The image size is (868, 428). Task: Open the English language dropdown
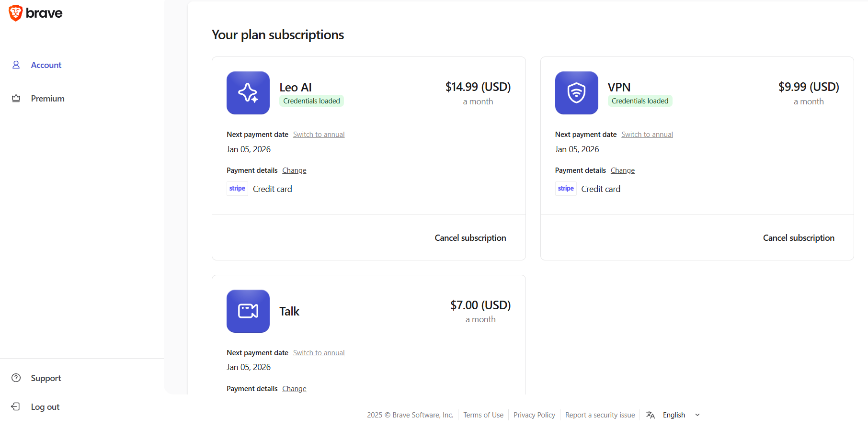[x=674, y=415]
